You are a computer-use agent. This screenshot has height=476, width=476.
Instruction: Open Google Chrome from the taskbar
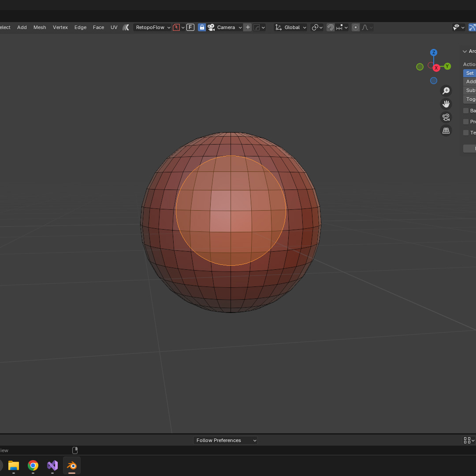(x=33, y=465)
